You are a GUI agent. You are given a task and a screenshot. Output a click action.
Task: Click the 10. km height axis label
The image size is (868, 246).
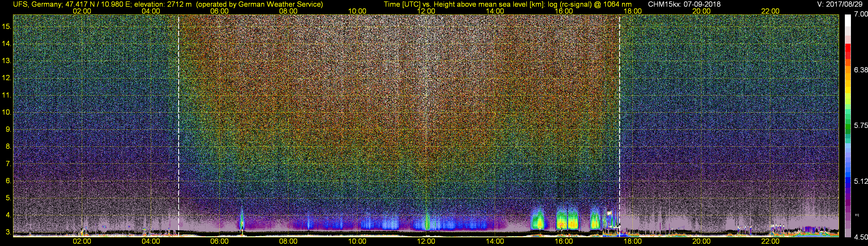pyautogui.click(x=6, y=112)
